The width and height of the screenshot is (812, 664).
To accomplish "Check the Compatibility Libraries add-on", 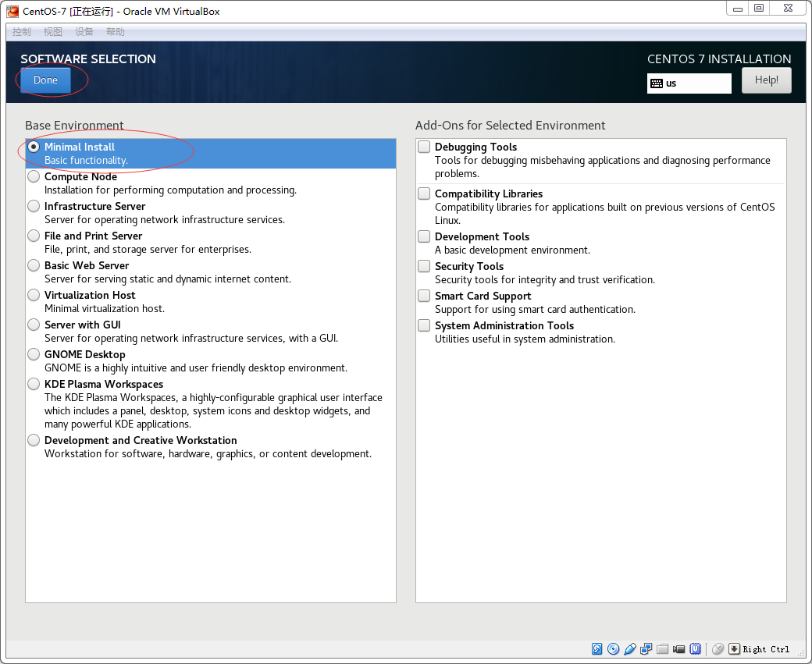I will point(424,194).
